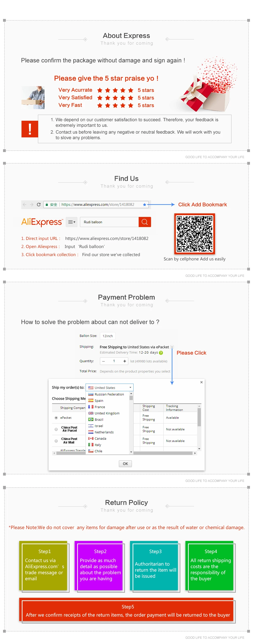Click the delivery man photo
The image size is (253, 644).
coord(33,97)
